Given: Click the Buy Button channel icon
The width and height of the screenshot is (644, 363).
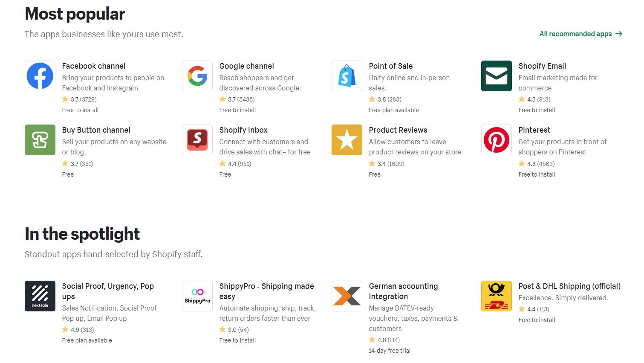Looking at the screenshot, I should point(40,139).
